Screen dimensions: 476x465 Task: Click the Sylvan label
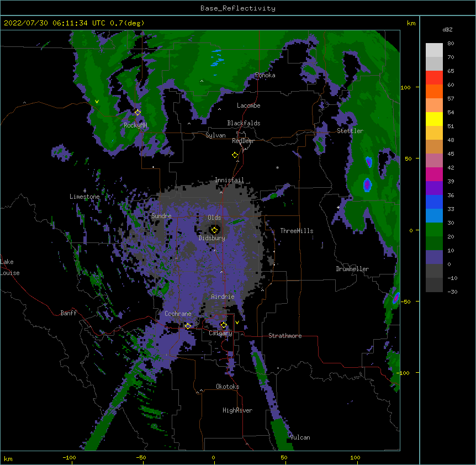215,135
